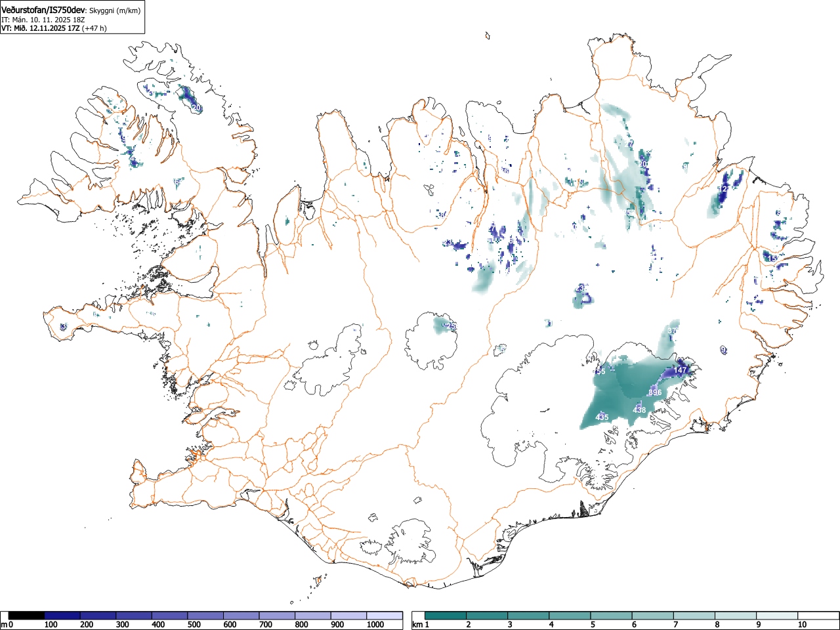Choose the 4–5 km legend swatch
The width and height of the screenshot is (840, 630).
coord(570,616)
